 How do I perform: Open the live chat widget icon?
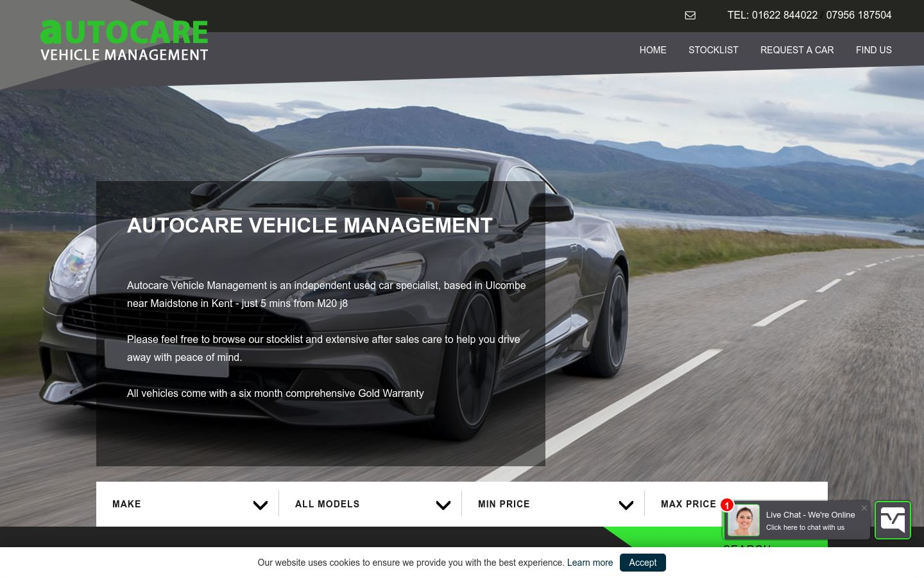[x=893, y=520]
